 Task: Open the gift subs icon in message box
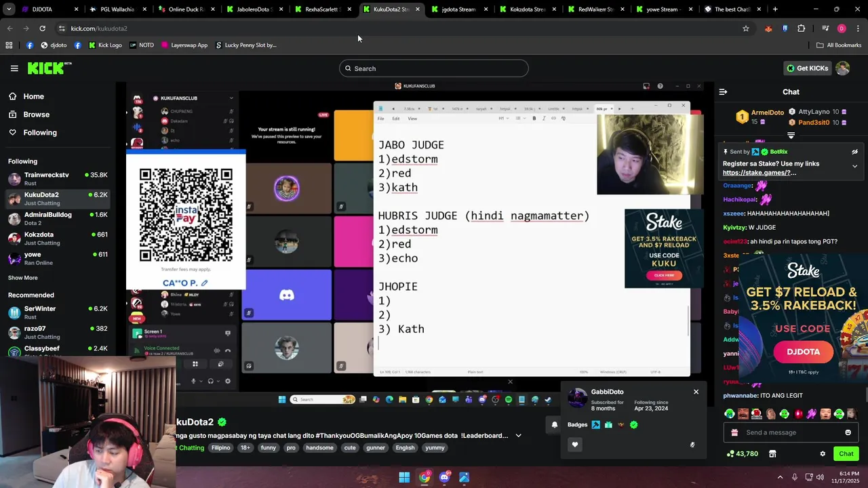pos(734,432)
